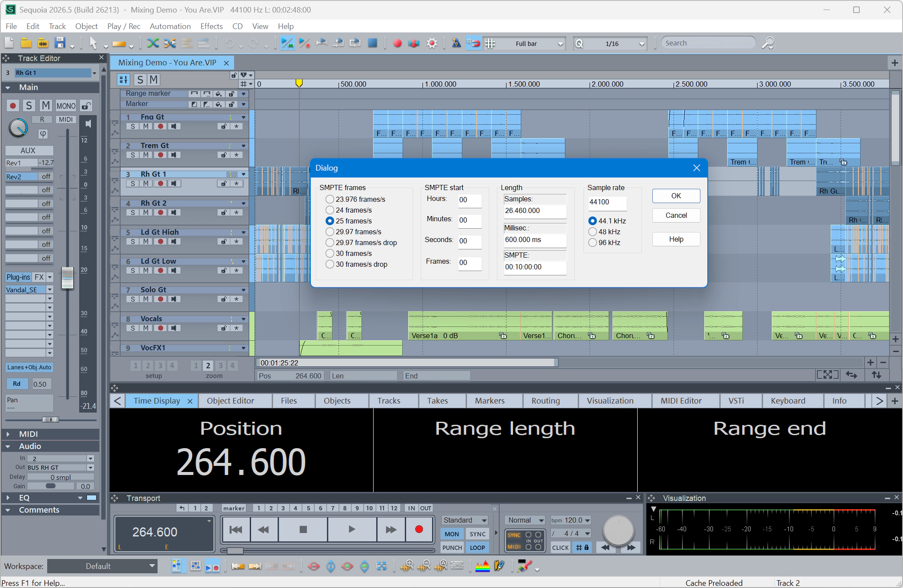The width and height of the screenshot is (903, 588).
Task: Toggle the MONO button in Track Editor
Action: (66, 106)
